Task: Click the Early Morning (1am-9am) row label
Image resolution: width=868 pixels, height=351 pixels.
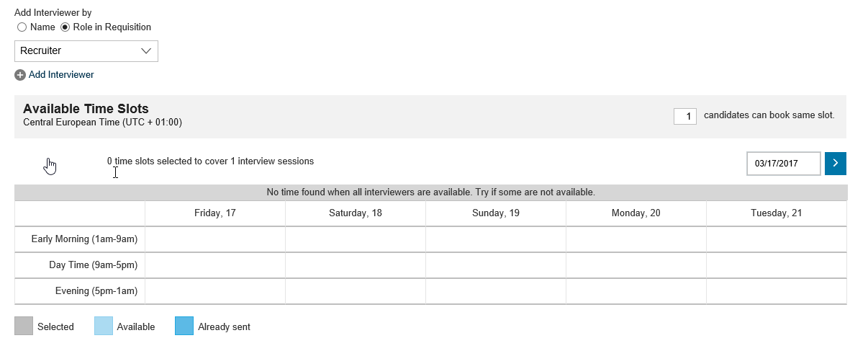Action: pyautogui.click(x=84, y=239)
